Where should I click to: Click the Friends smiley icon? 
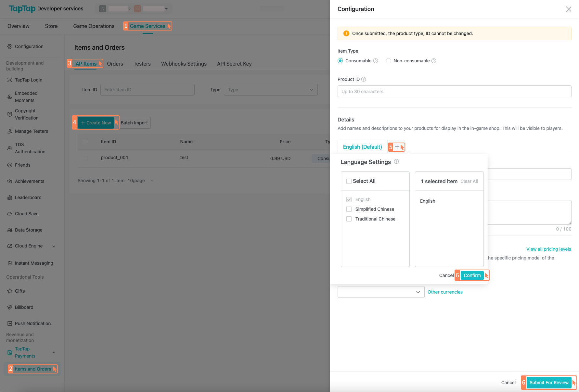10,165
